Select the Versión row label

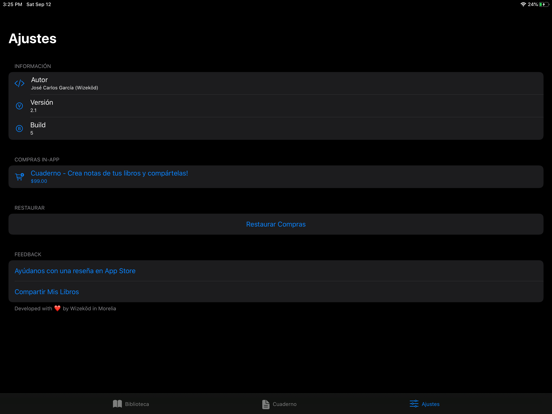coord(42,102)
